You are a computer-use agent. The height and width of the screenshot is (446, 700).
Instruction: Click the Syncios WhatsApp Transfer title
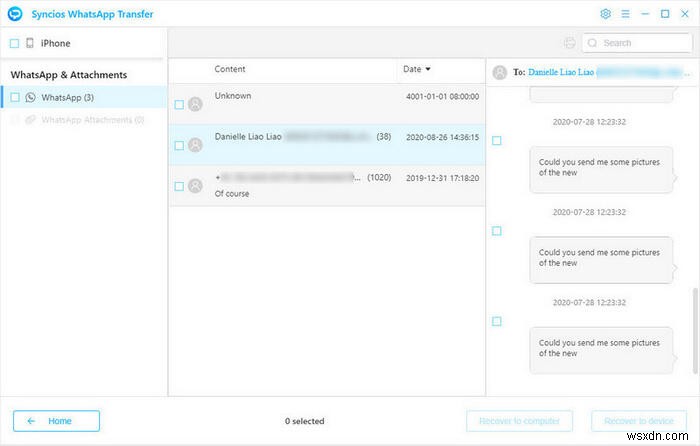(x=92, y=14)
